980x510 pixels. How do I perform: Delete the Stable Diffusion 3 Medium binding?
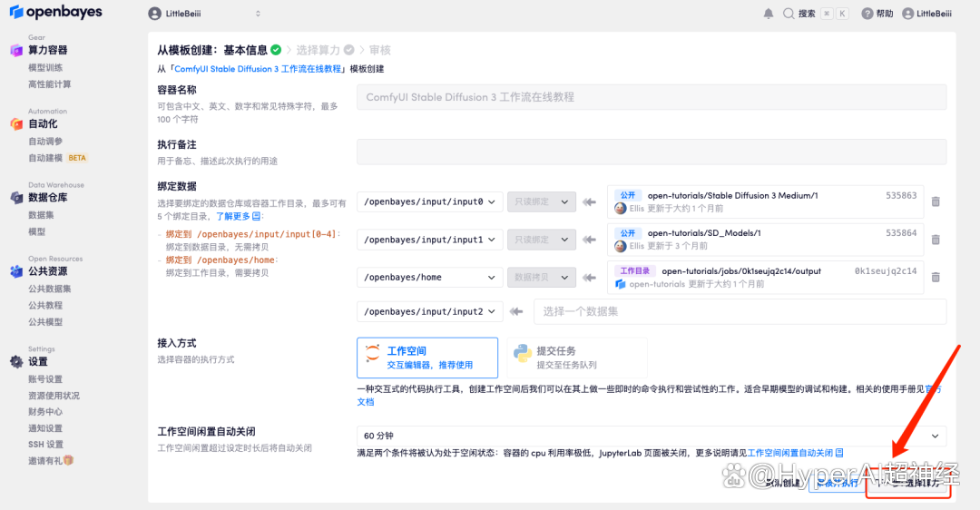pyautogui.click(x=936, y=201)
